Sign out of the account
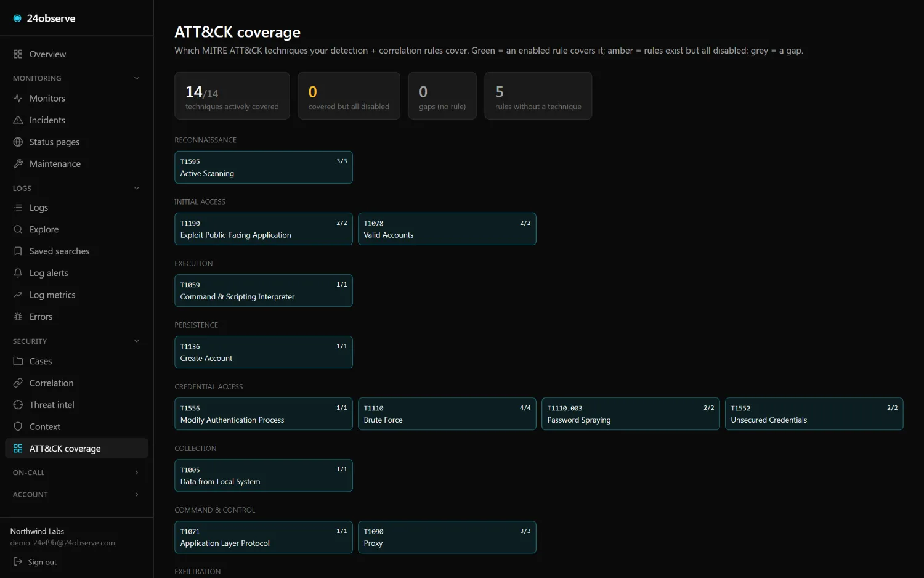Image resolution: width=924 pixels, height=578 pixels. (35, 562)
